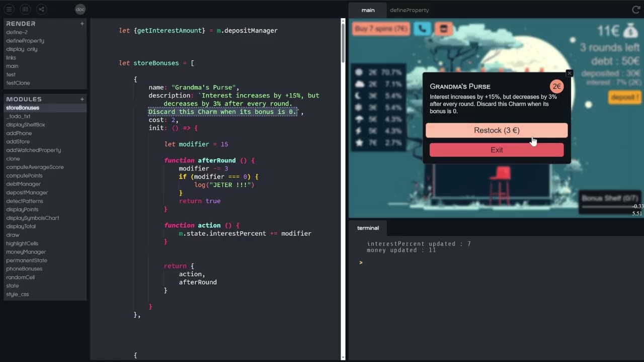644x362 pixels.
Task: Click the terminal prompt input line
Action: 498,262
